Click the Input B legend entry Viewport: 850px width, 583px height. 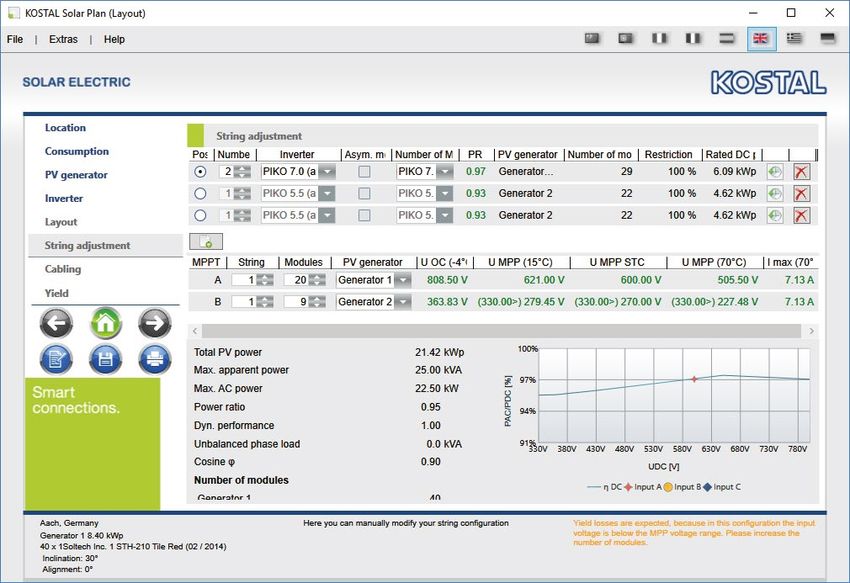(682, 487)
